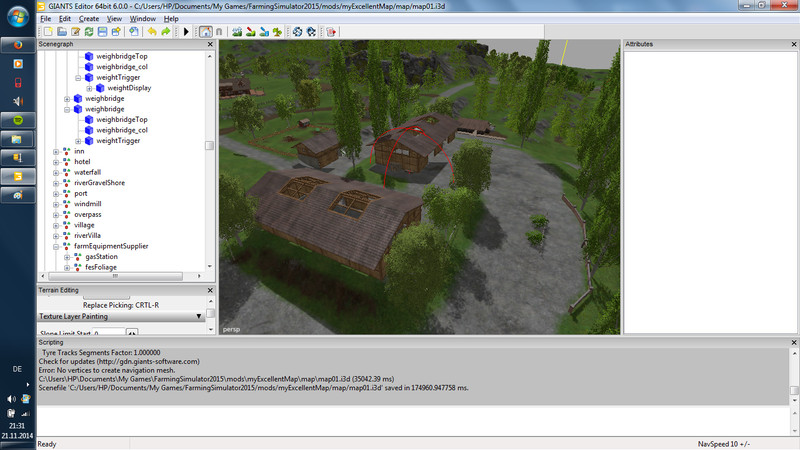The width and height of the screenshot is (800, 450).
Task: Select weighbridgeTop at top of Scenegraph
Action: [121, 56]
